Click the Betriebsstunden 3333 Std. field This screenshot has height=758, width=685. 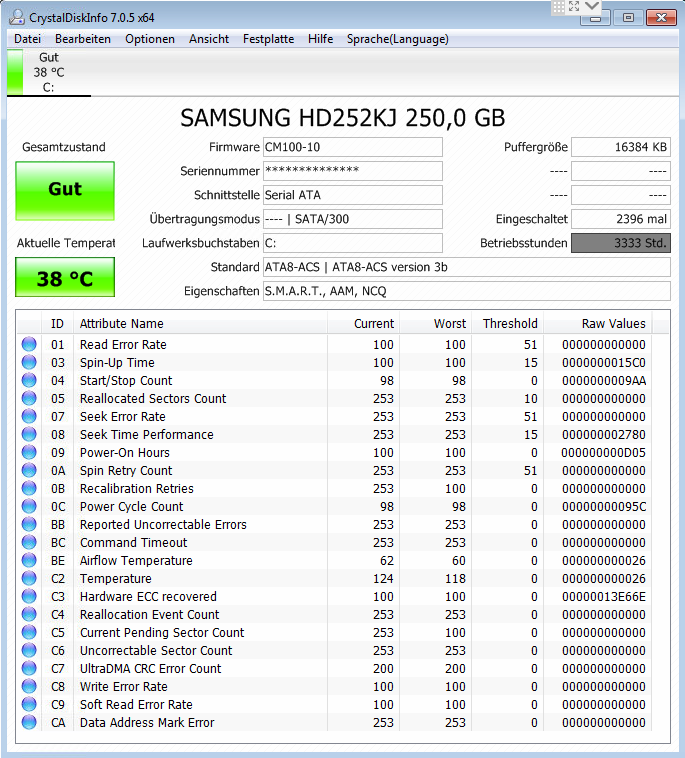pyautogui.click(x=621, y=243)
